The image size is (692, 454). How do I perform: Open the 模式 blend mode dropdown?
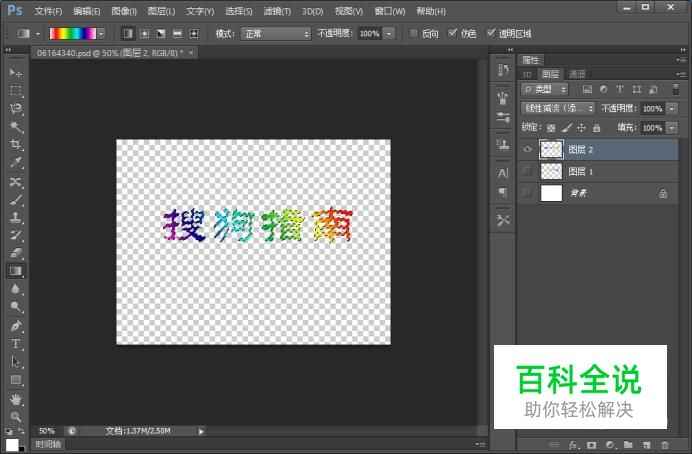[276, 33]
